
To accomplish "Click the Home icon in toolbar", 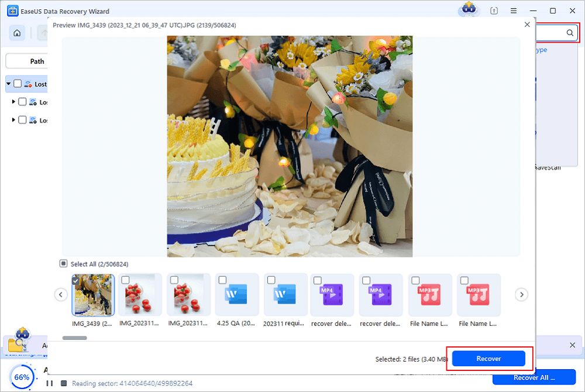I will click(x=17, y=33).
